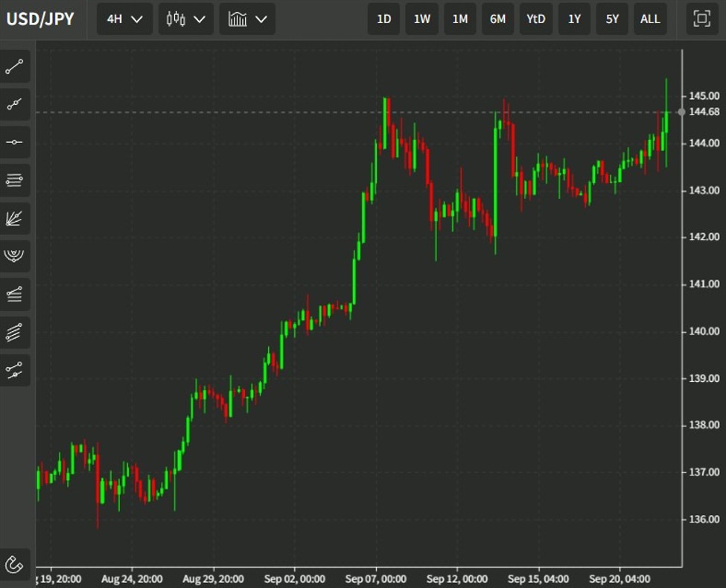Click the freehand drawing icon at bottom left
Image resolution: width=726 pixels, height=588 pixels.
click(x=16, y=564)
